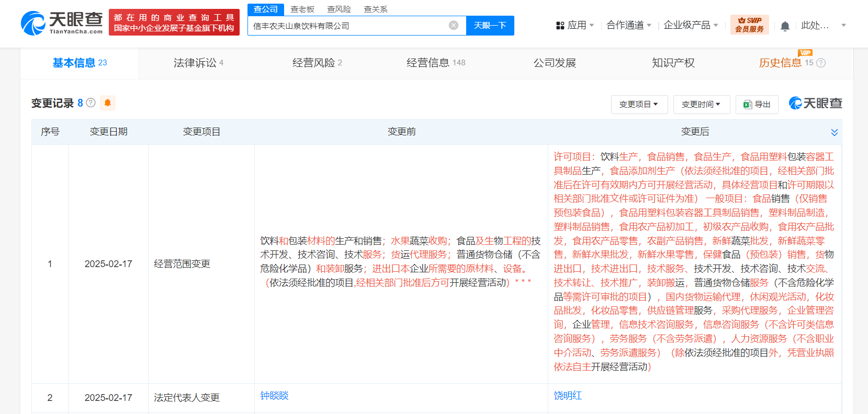Open the 钟睒睒 person link
The image size is (868, 414).
275,396
